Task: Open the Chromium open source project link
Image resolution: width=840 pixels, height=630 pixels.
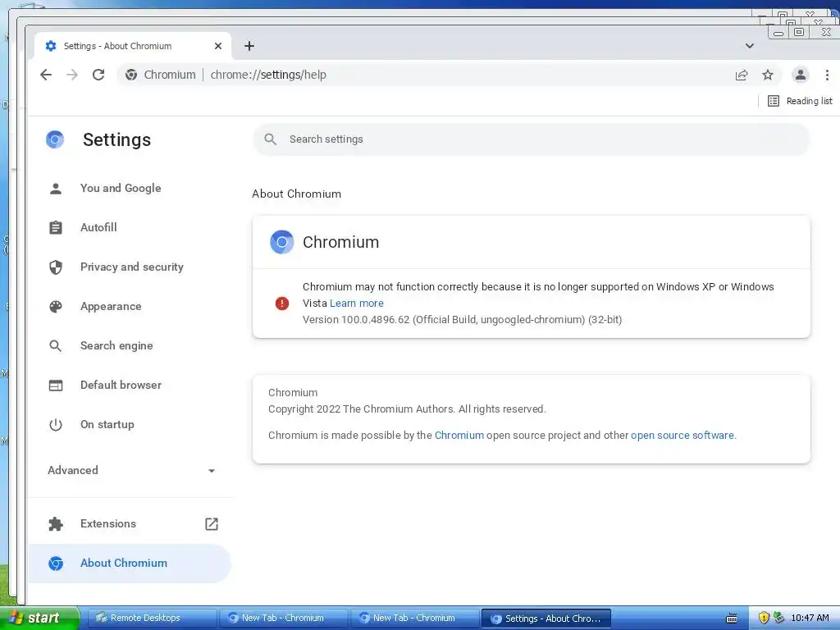Action: pyautogui.click(x=459, y=436)
